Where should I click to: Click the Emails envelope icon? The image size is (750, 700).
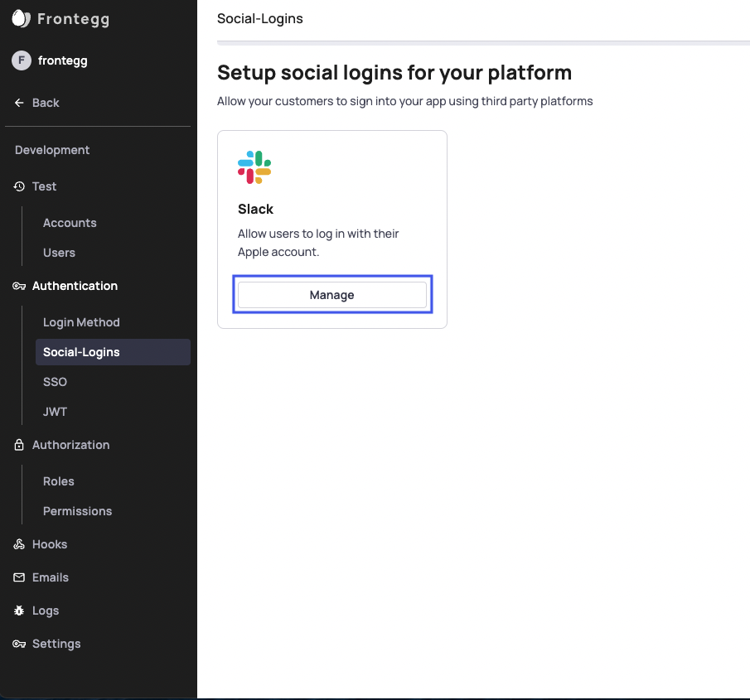coord(19,577)
